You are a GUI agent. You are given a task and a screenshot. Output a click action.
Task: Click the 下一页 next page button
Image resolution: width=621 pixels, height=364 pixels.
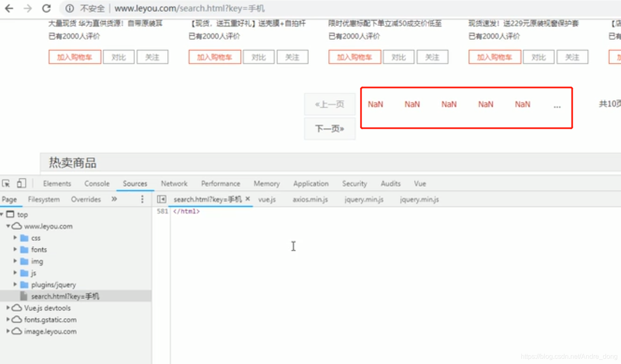(330, 129)
